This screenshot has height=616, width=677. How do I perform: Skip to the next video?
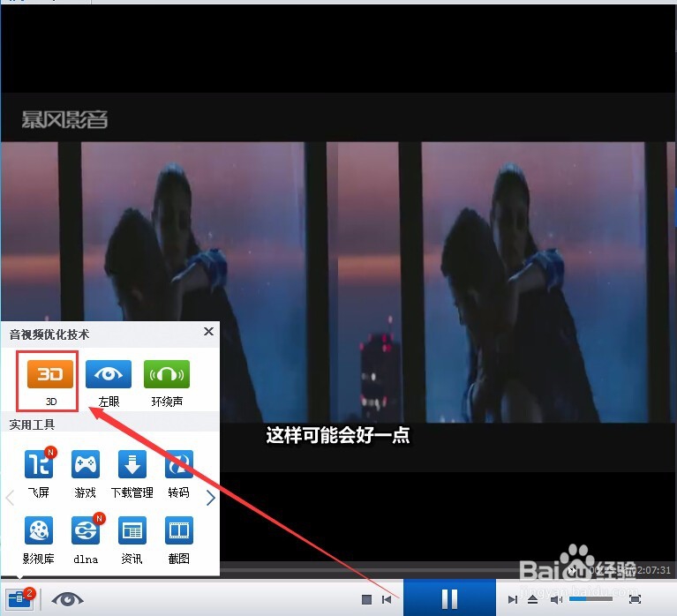[x=513, y=599]
